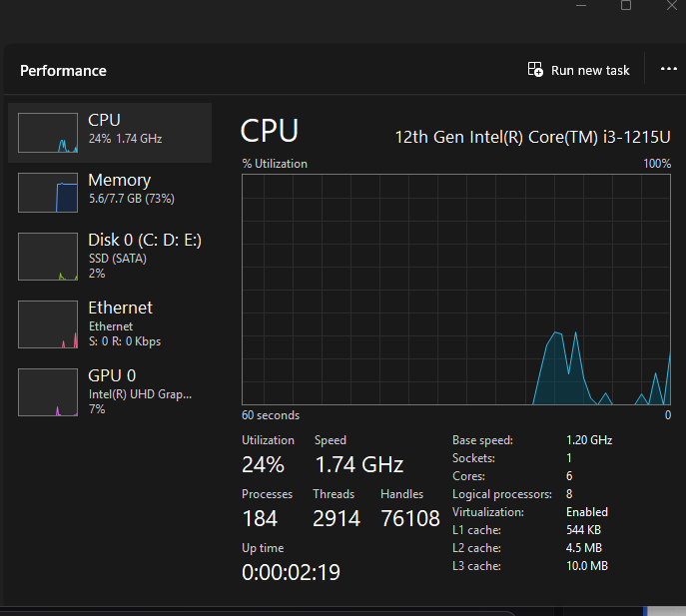Viewport: 686px width, 616px height.
Task: Click the Run new task icon
Action: (535, 70)
